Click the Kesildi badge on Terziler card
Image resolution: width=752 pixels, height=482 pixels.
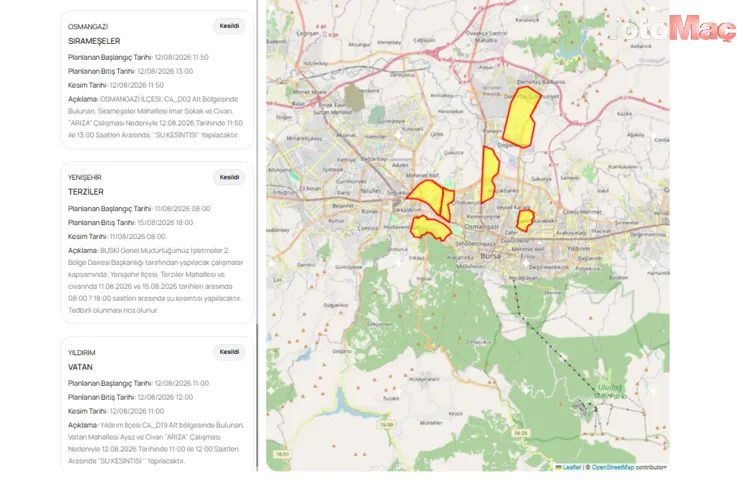(229, 177)
